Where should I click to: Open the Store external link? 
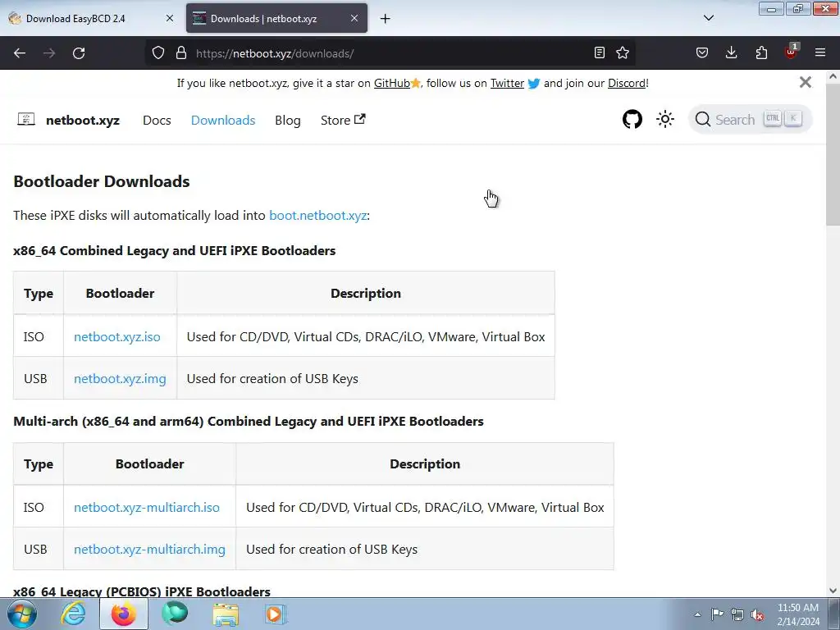343,120
